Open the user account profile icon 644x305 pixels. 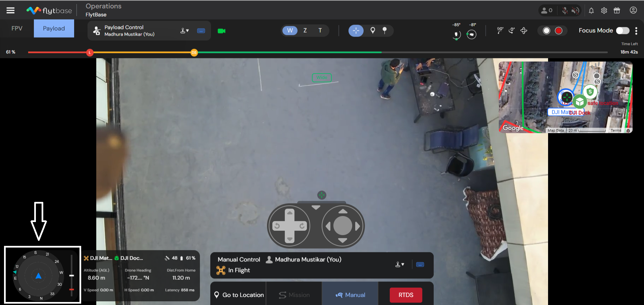click(x=633, y=10)
